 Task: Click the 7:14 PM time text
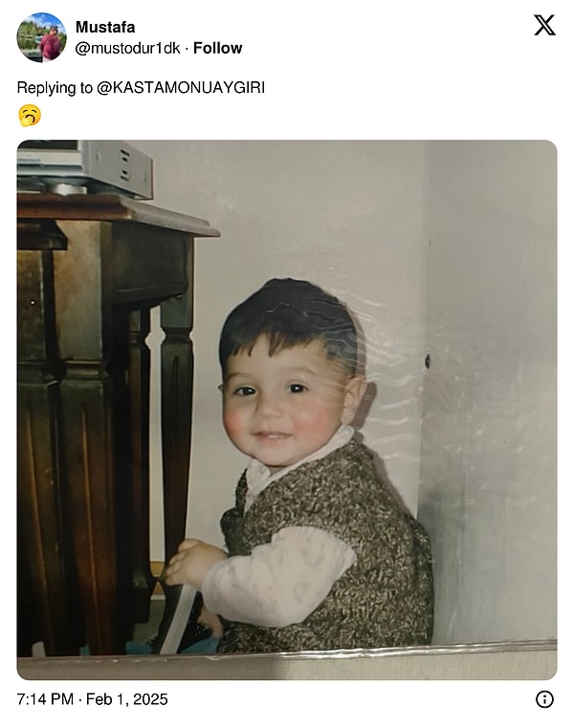tap(45, 698)
